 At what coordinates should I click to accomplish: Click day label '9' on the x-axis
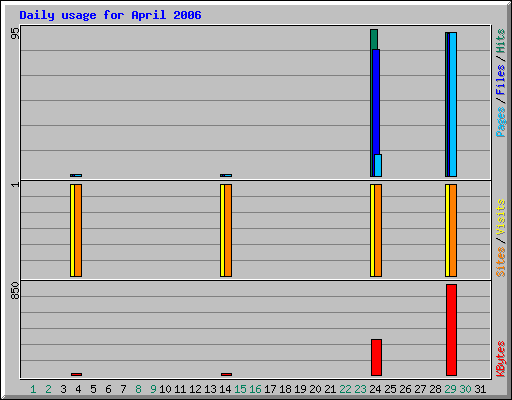[x=153, y=389]
